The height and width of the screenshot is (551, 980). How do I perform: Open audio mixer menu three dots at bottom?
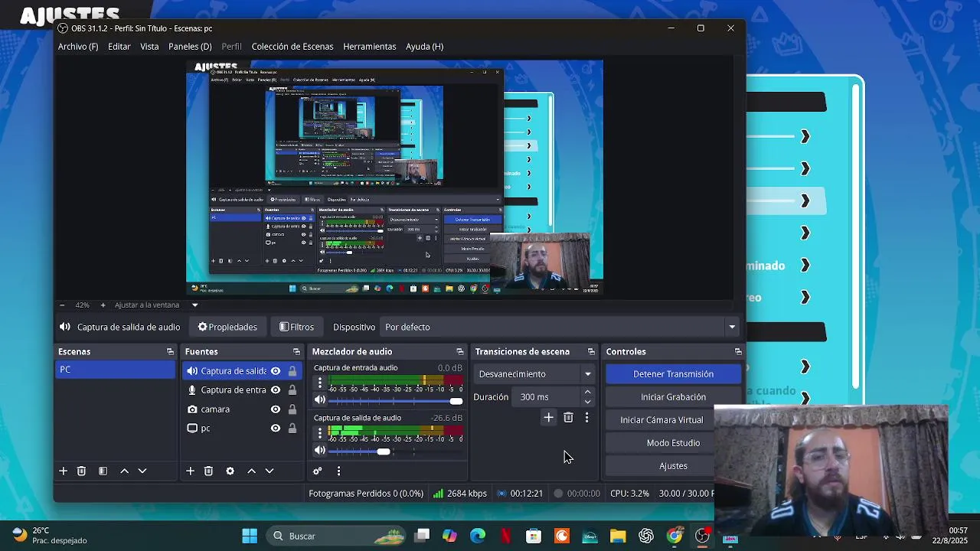click(x=338, y=471)
